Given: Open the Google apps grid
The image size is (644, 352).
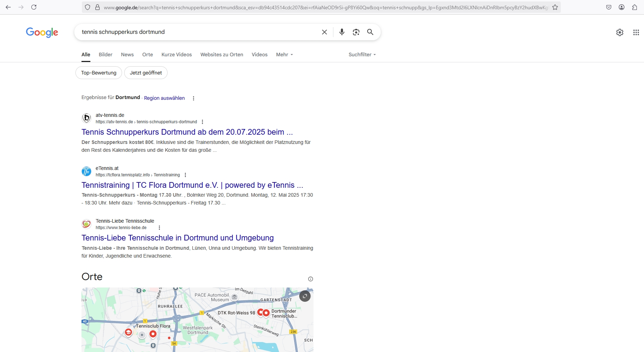Looking at the screenshot, I should pos(636,32).
